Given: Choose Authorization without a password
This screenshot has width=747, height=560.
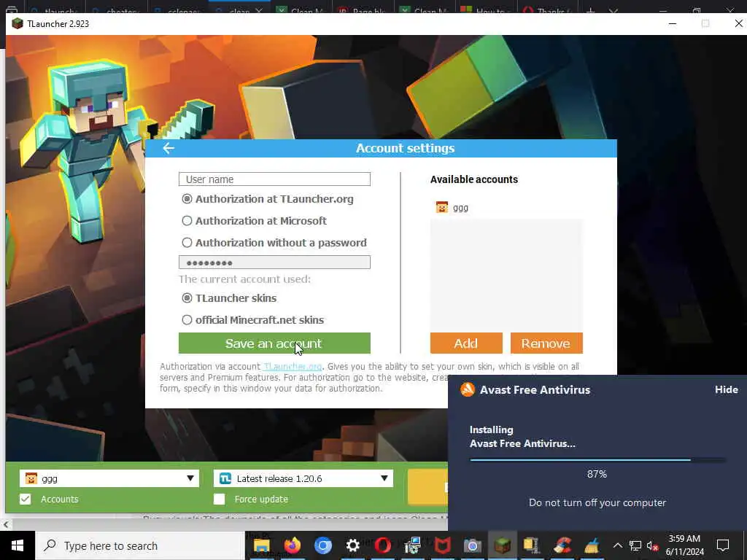Looking at the screenshot, I should (x=187, y=243).
